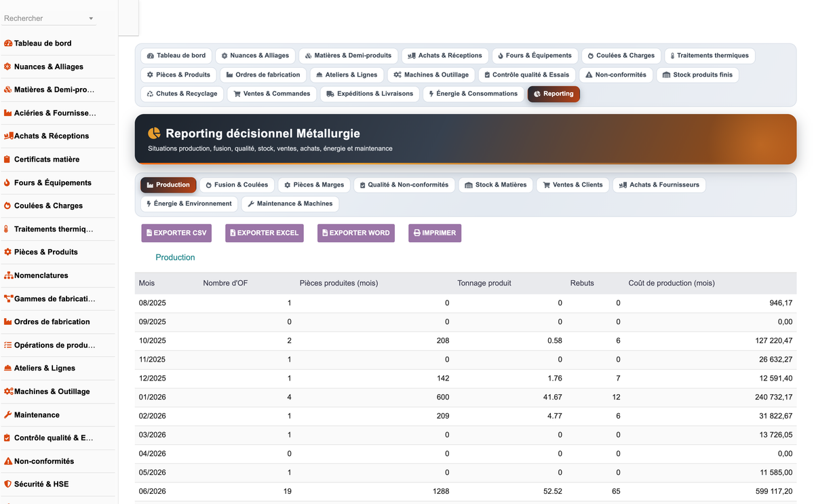Go to Expéditions & Livraisons top tab
This screenshot has width=814, height=504.
click(370, 94)
